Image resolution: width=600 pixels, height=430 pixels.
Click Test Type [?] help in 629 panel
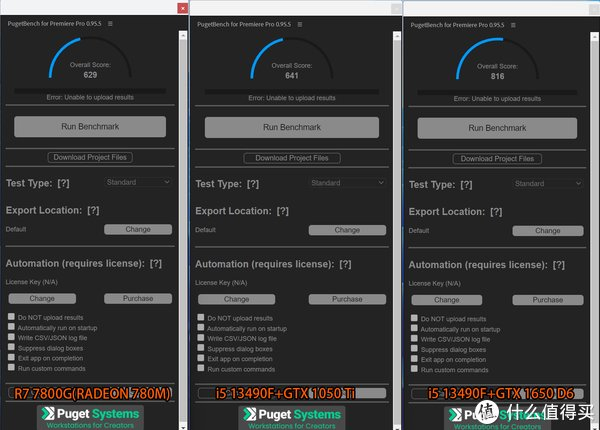point(64,183)
